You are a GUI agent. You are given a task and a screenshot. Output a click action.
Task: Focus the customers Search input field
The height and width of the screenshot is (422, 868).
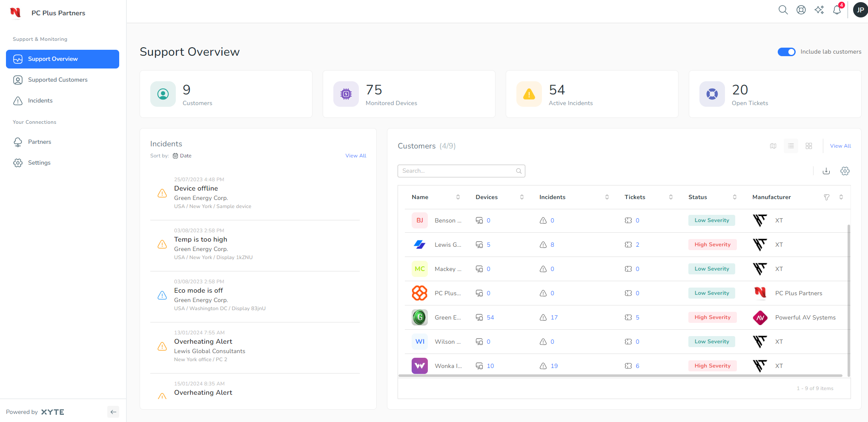point(458,171)
